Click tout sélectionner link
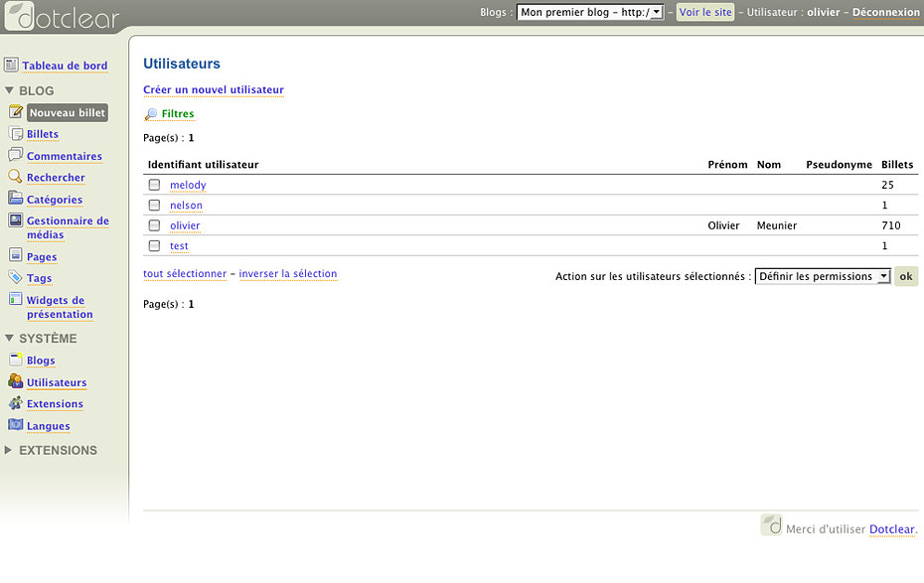Screen dimensions: 924x583 click(x=185, y=273)
